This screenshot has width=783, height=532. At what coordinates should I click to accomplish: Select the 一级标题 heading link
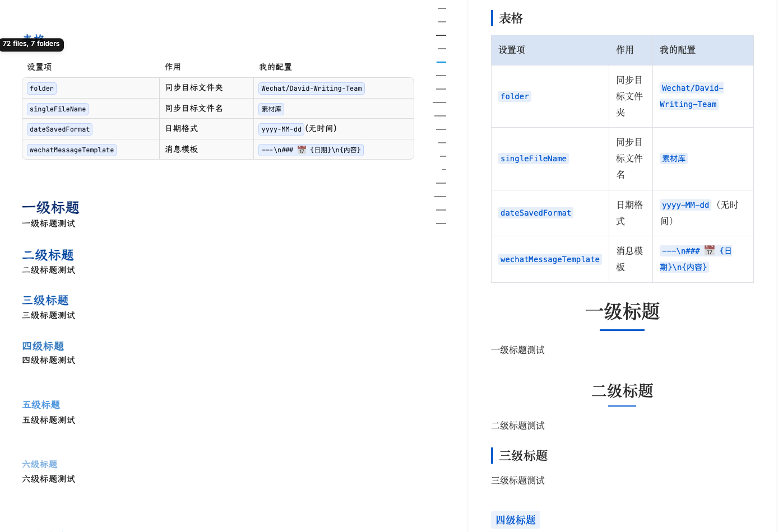coord(50,208)
